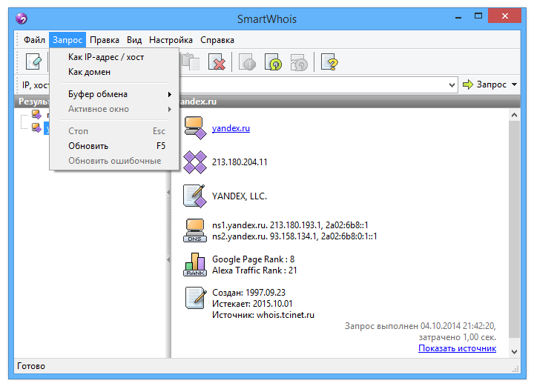Click the IP address 213.180.204.11 text
The height and width of the screenshot is (392, 534).
(x=240, y=162)
